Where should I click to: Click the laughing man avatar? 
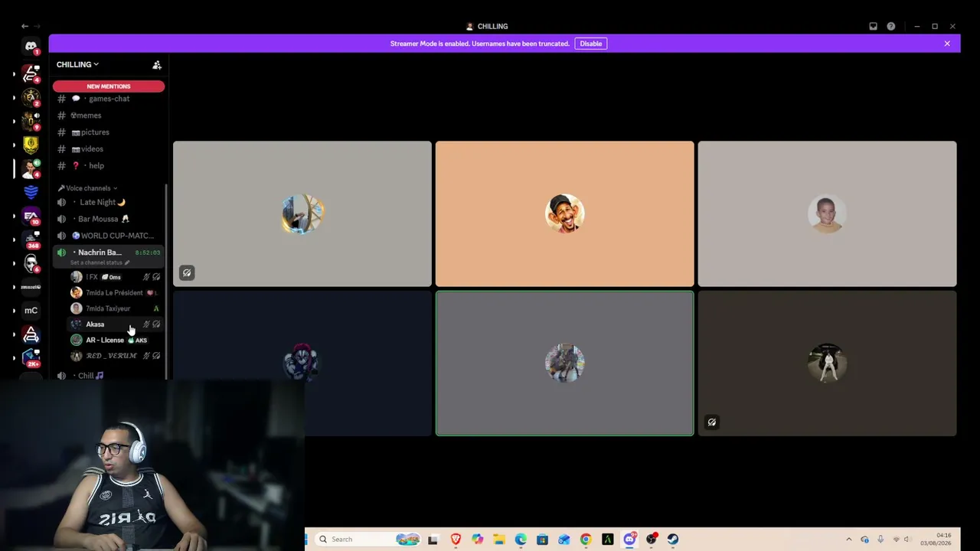point(565,214)
